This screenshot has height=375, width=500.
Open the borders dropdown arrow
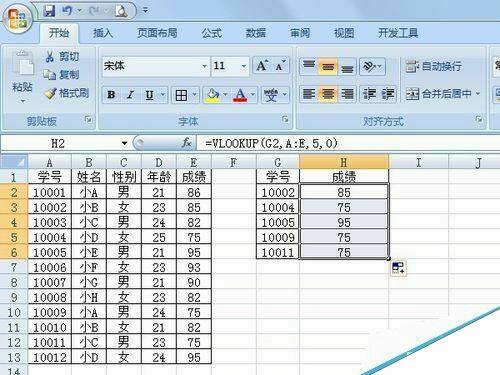(195, 95)
